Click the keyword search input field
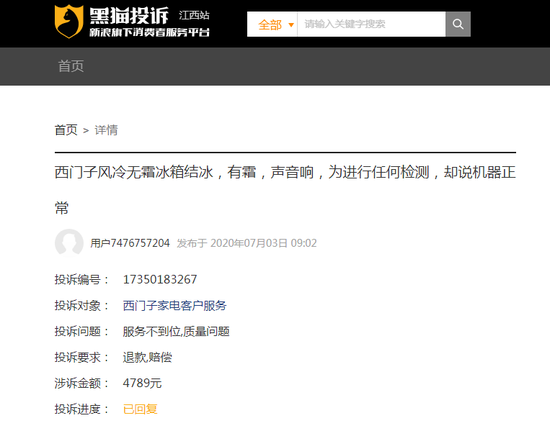The width and height of the screenshot is (550, 431). (371, 24)
